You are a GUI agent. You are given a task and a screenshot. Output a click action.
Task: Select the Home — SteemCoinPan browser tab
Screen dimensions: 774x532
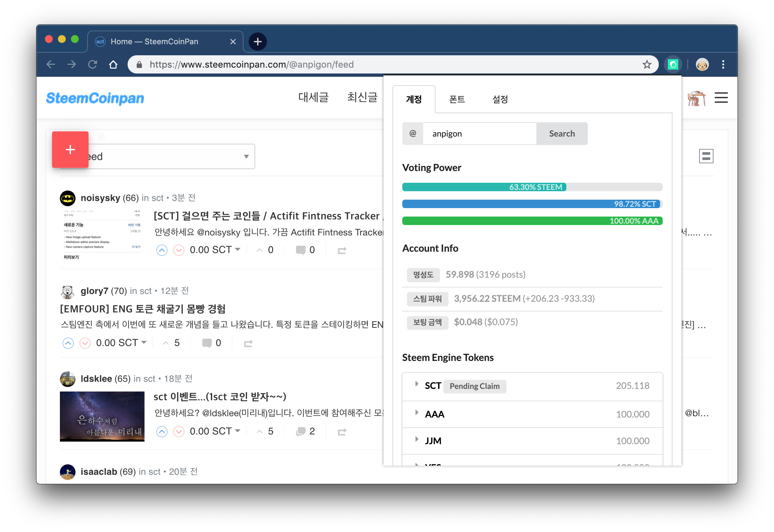(x=165, y=42)
